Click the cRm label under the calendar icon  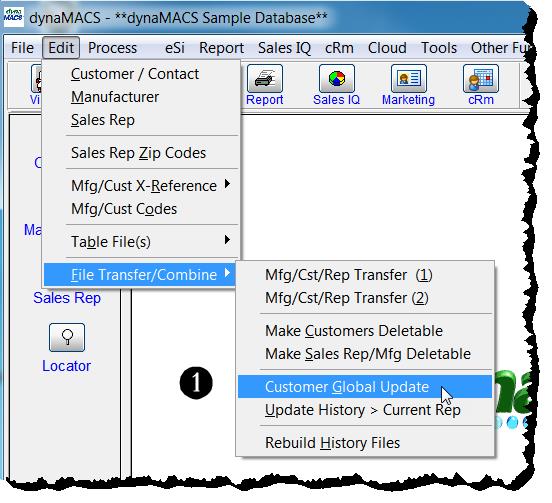(x=481, y=100)
